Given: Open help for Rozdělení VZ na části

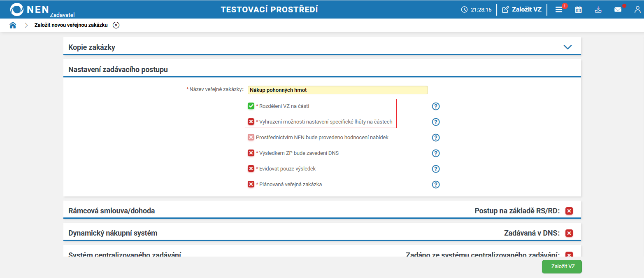Looking at the screenshot, I should (435, 106).
